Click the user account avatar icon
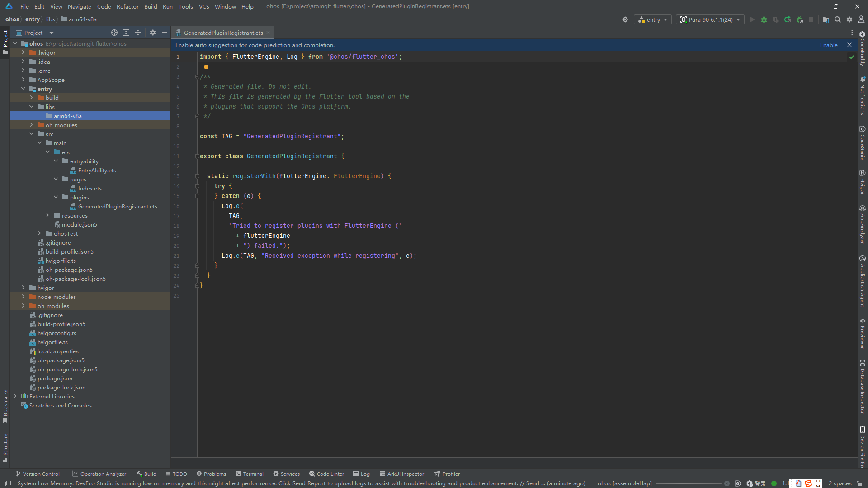 pos(861,19)
